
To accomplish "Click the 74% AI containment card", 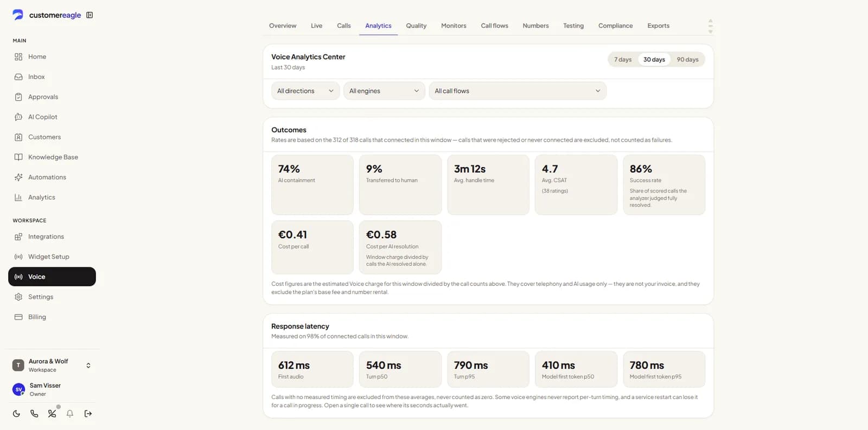I will click(x=312, y=185).
